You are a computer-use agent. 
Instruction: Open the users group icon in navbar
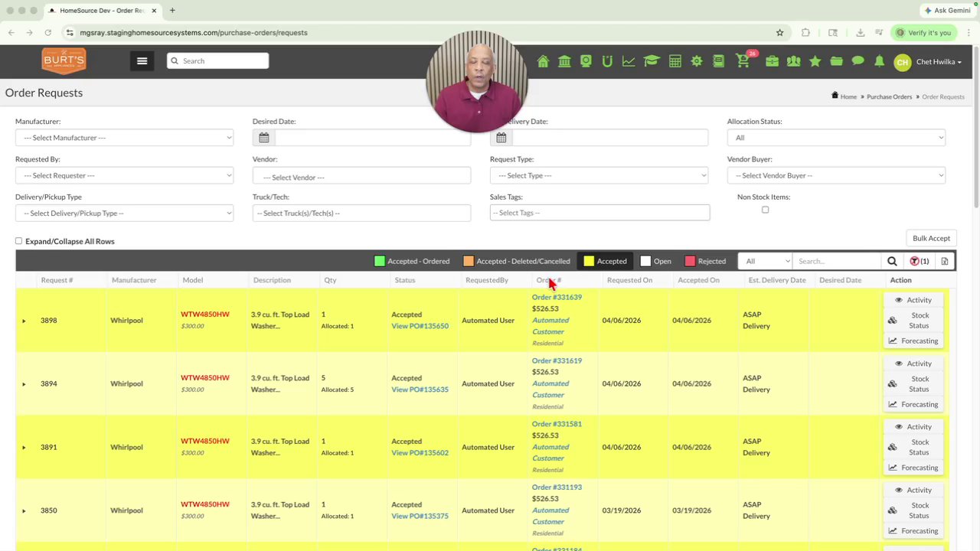pos(793,61)
